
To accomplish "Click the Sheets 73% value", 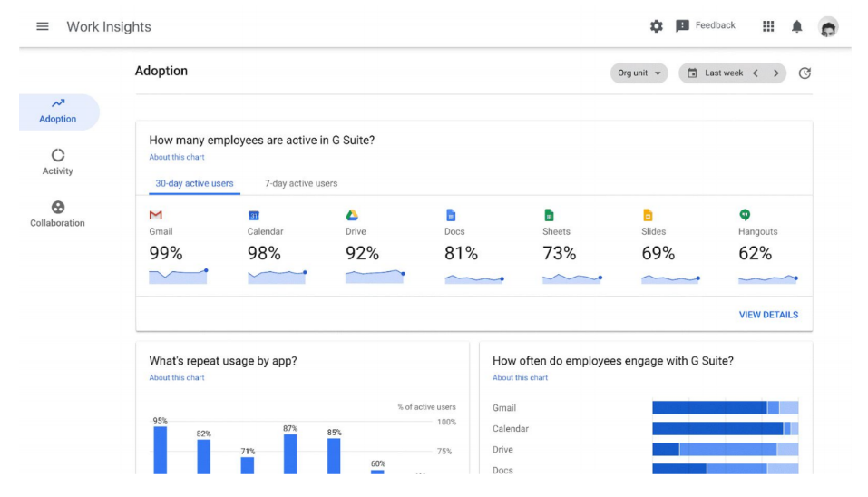I will click(559, 253).
